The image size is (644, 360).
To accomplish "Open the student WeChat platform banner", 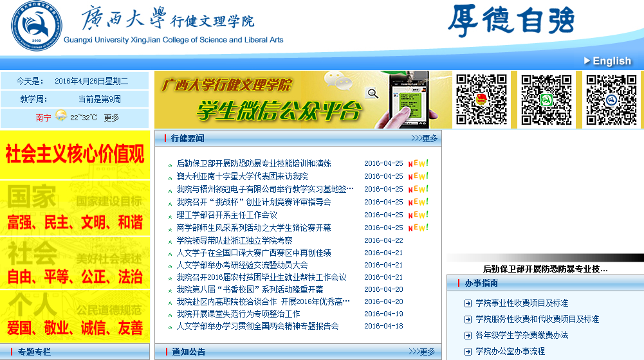I will coord(303,100).
